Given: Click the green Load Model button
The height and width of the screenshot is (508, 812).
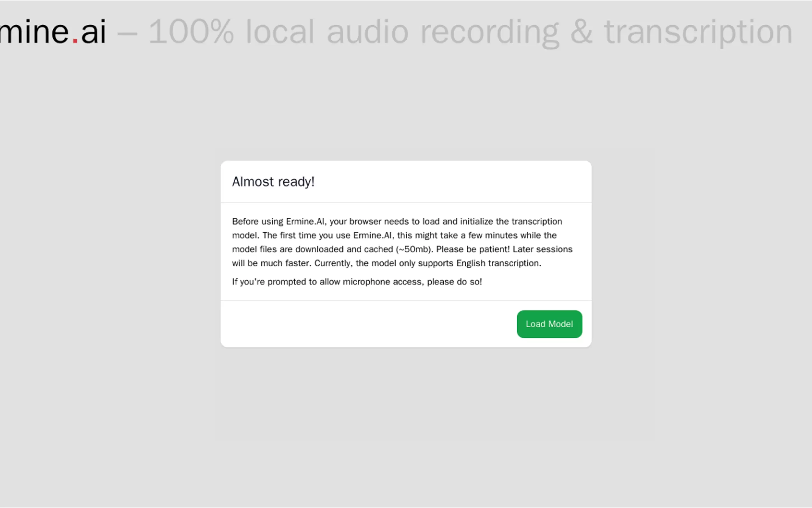Looking at the screenshot, I should [x=549, y=324].
